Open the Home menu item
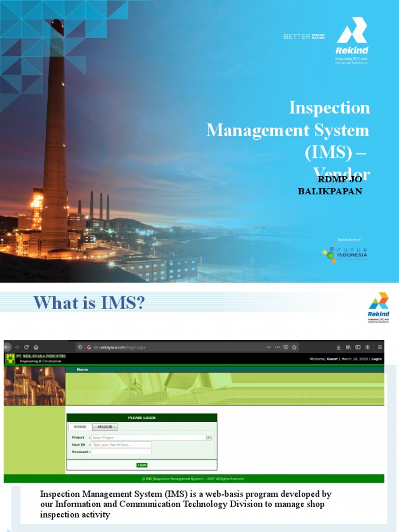The height and width of the screenshot is (532, 399). point(82,369)
